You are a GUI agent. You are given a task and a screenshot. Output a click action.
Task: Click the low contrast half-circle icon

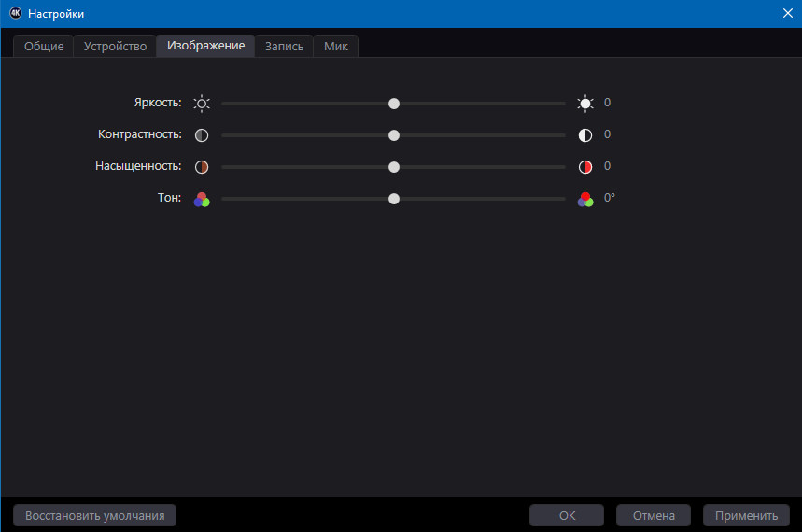(202, 135)
